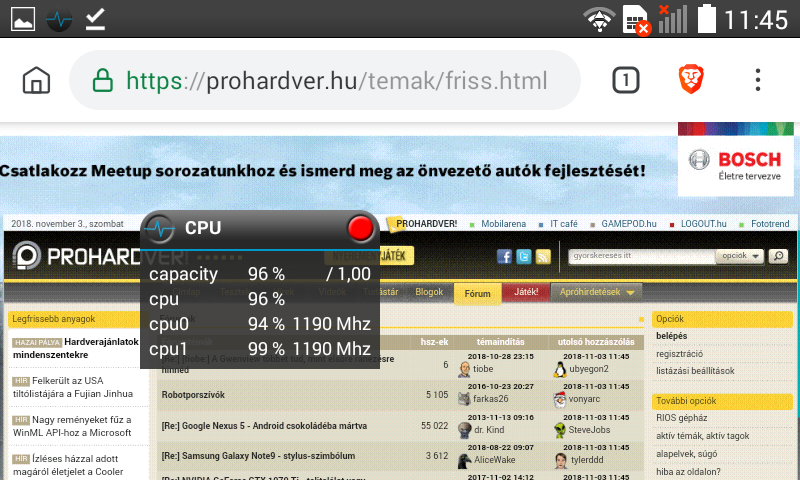This screenshot has height=480, width=800.
Task: Tap the checkmark download status icon
Action: 95,19
